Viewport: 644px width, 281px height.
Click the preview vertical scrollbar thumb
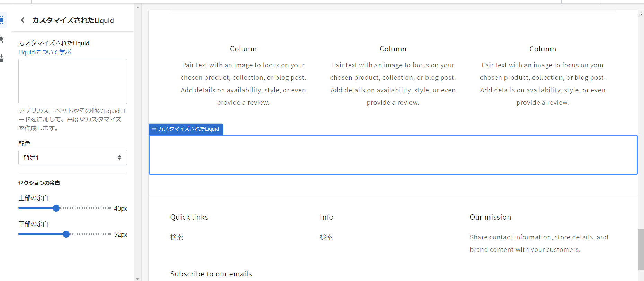coord(641,249)
